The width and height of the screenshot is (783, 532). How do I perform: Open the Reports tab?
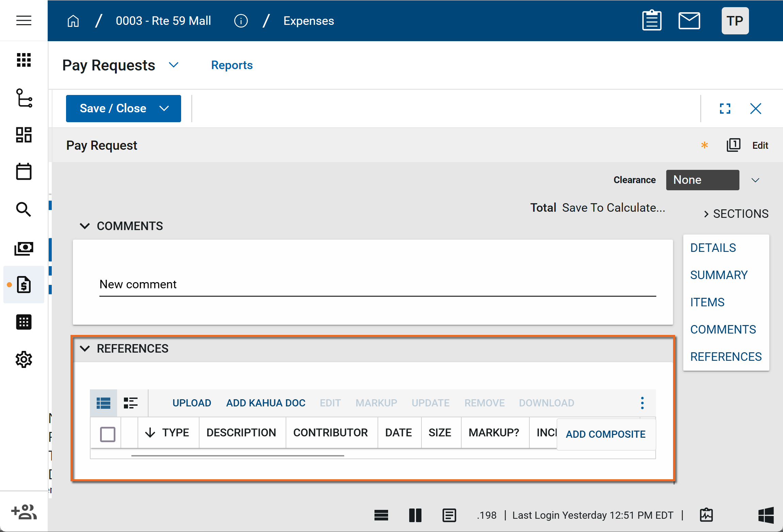click(231, 65)
